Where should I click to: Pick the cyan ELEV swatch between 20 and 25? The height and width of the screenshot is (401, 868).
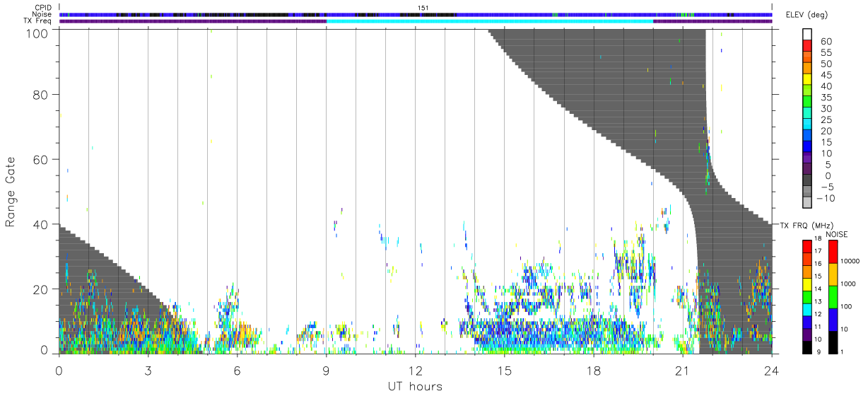tap(807, 124)
